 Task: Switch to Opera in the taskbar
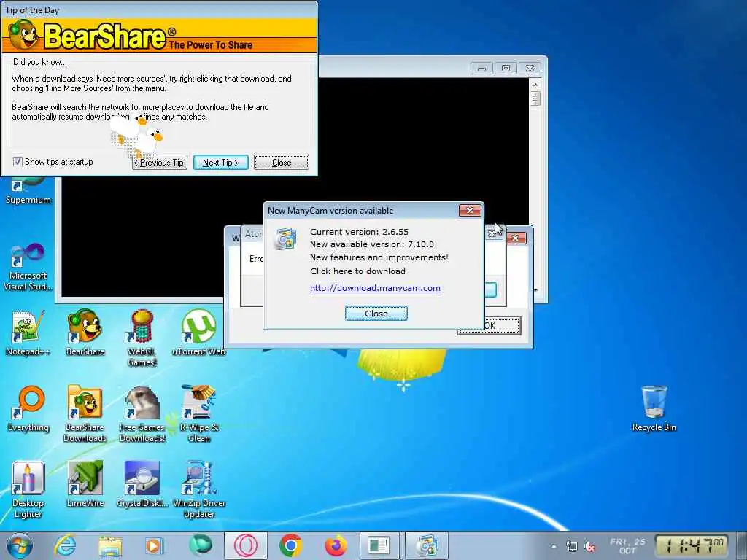tap(245, 545)
